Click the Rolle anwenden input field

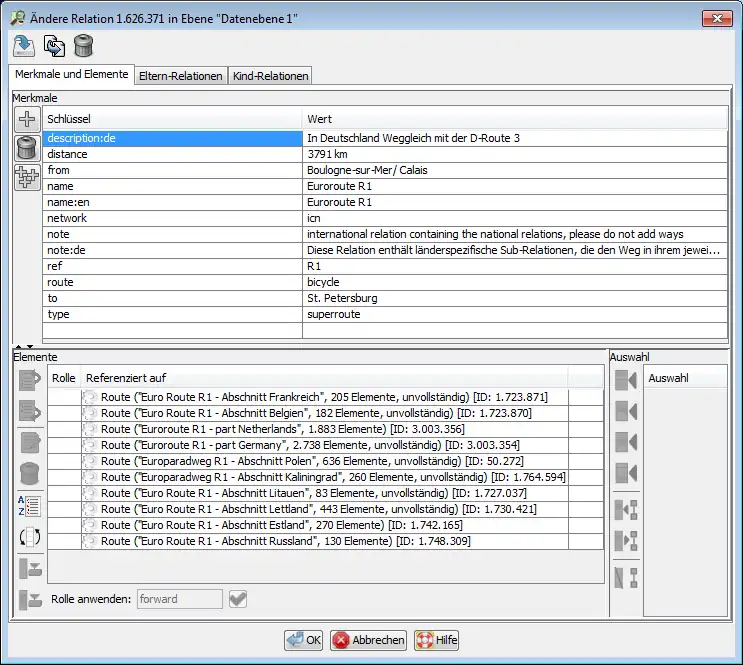tap(179, 599)
